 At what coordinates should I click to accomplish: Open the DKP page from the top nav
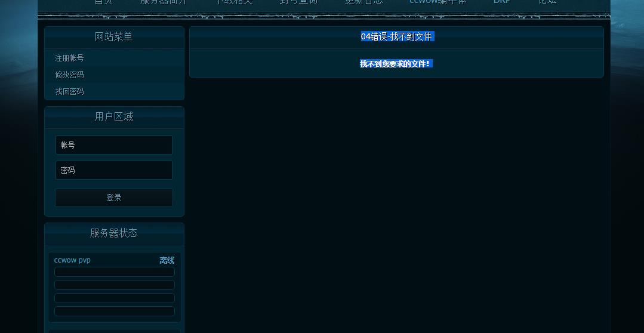pos(502,2)
